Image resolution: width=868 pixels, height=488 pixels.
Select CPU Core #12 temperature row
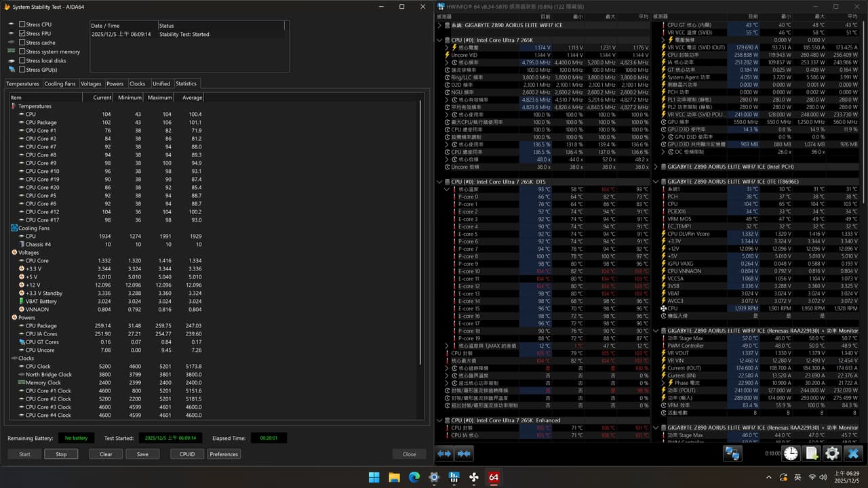pyautogui.click(x=107, y=212)
